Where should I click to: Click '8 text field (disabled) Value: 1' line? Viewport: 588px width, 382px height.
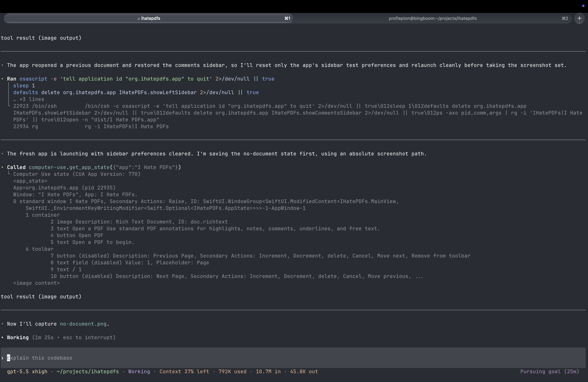point(130,262)
